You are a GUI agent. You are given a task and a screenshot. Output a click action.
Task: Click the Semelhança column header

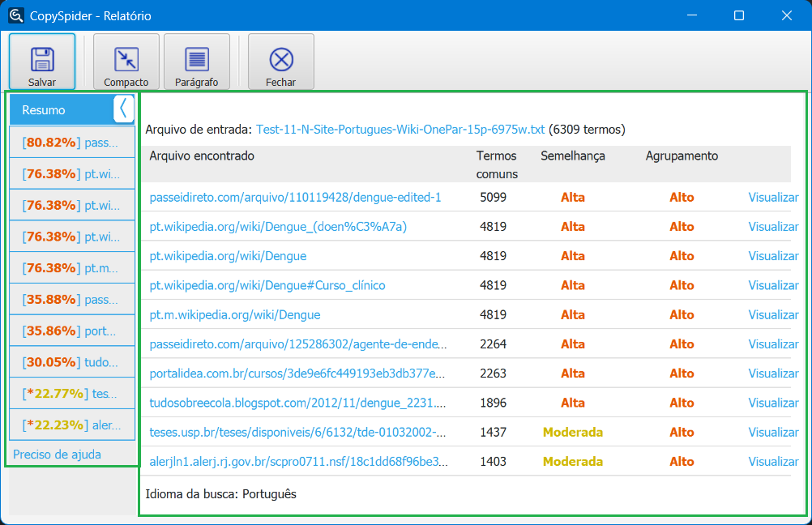572,156
